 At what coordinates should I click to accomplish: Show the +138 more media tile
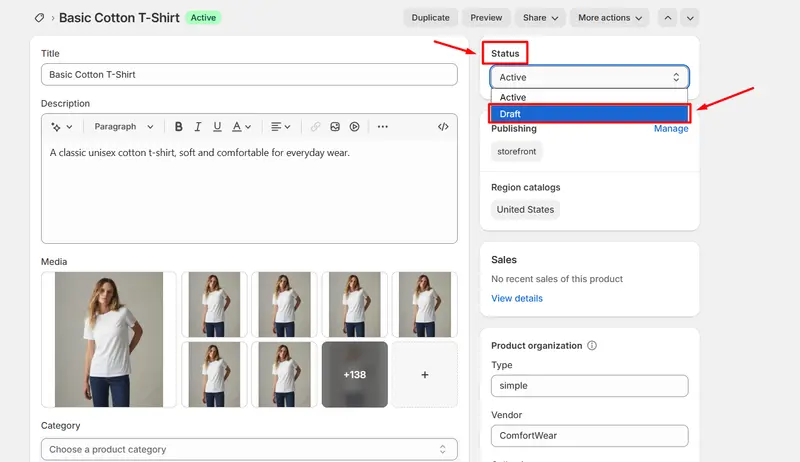point(355,375)
